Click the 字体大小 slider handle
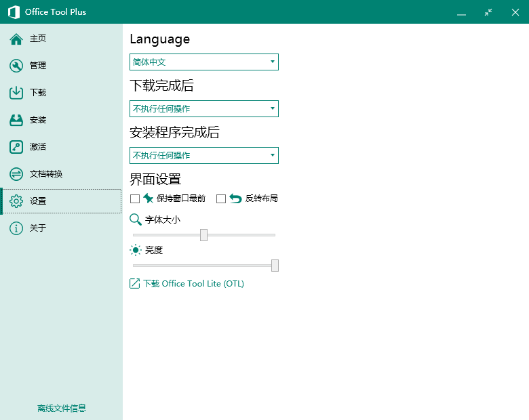 (203, 235)
